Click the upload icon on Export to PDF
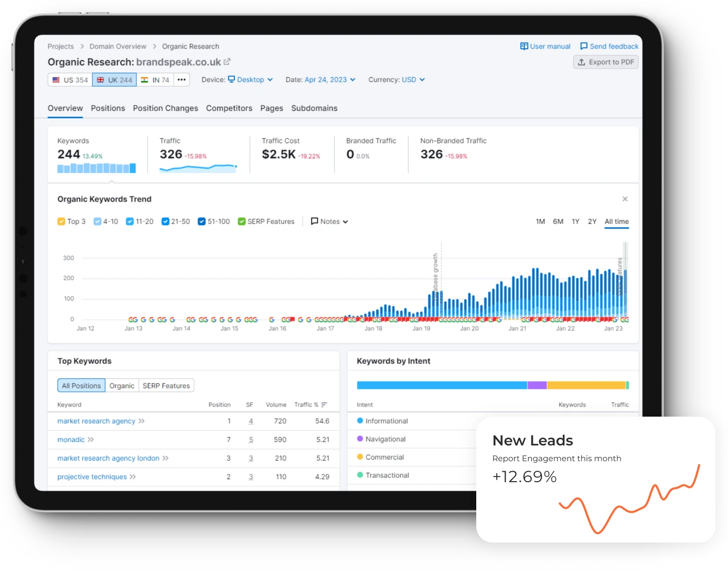This screenshot has height=573, width=728. click(582, 62)
